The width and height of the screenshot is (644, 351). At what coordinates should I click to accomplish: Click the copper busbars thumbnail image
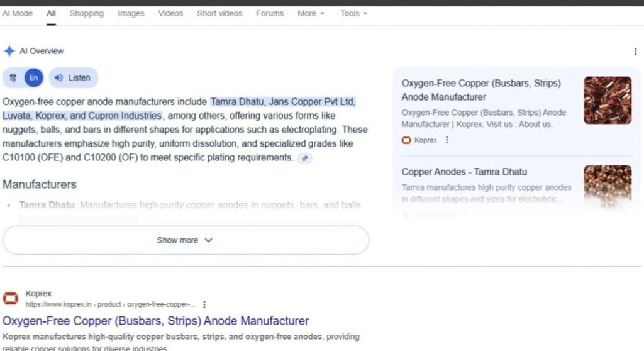tap(607, 100)
